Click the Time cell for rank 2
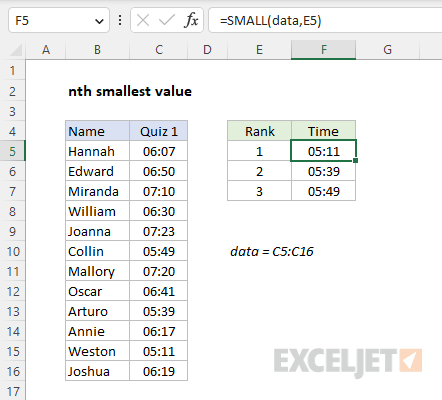Viewport: 442px width, 400px height. [x=323, y=171]
